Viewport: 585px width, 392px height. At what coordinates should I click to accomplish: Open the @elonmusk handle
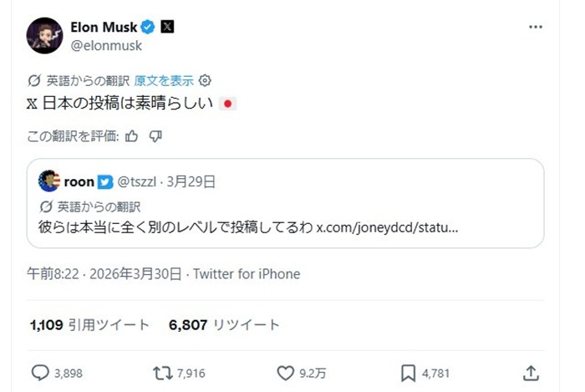coord(106,46)
